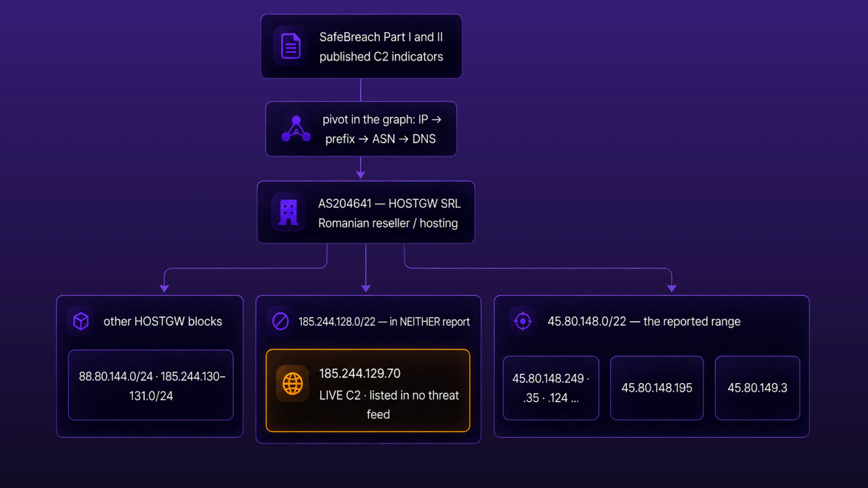868x488 pixels.
Task: Click 'prefix → ASN → DNS' text
Action: click(380, 139)
